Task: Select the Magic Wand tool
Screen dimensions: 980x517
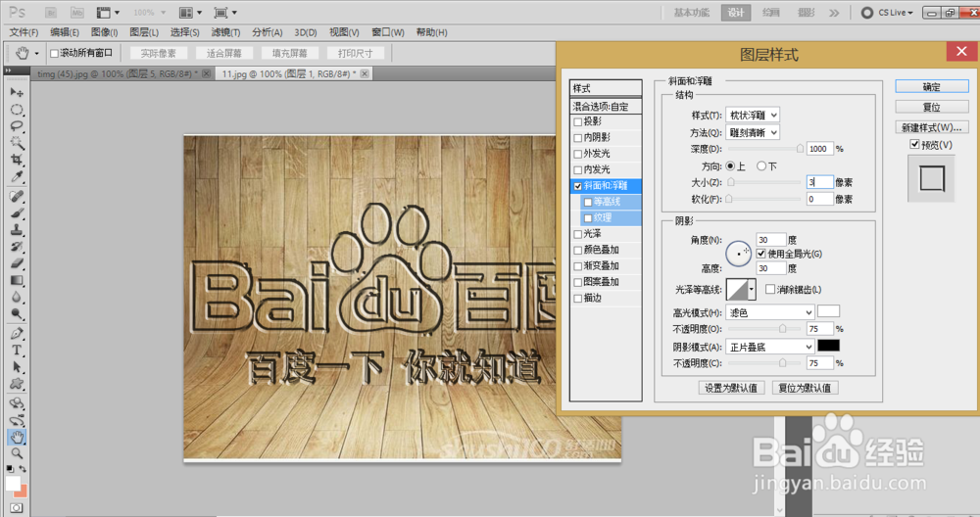Action: tap(17, 143)
